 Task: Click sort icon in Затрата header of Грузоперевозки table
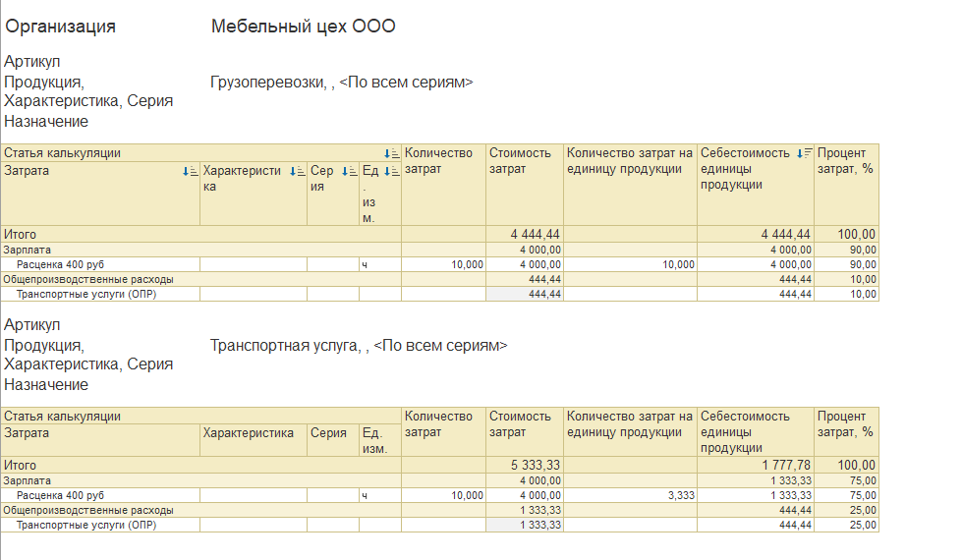pos(190,171)
